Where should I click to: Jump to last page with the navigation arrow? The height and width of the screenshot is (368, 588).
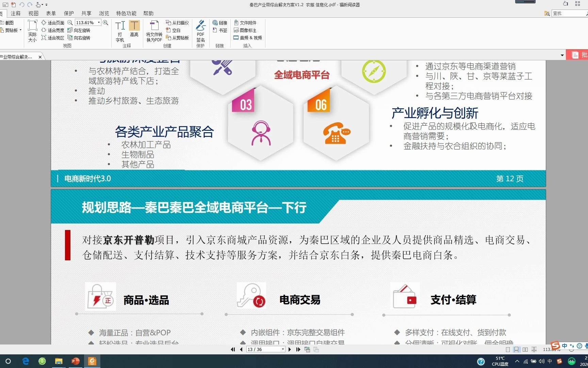pos(298,349)
